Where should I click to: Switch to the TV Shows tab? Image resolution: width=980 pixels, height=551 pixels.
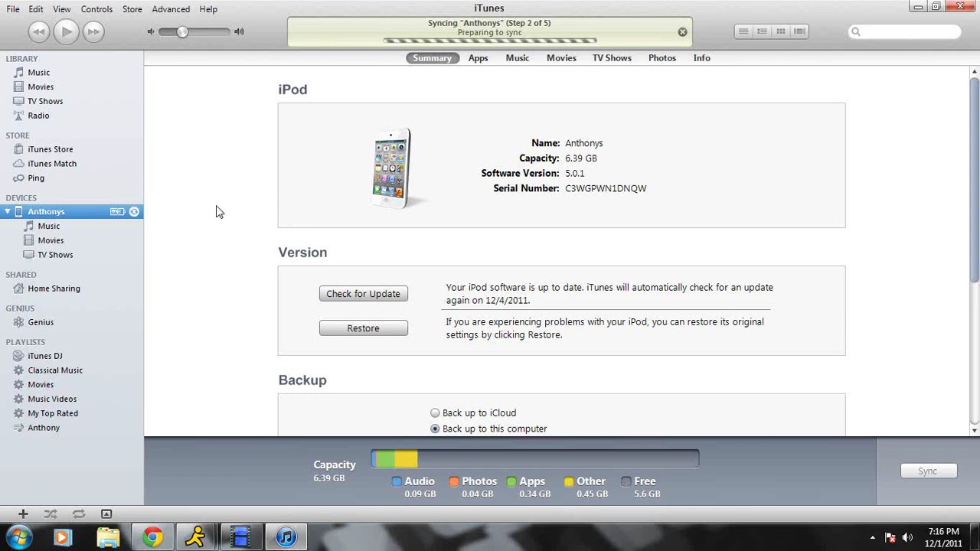coord(612,58)
